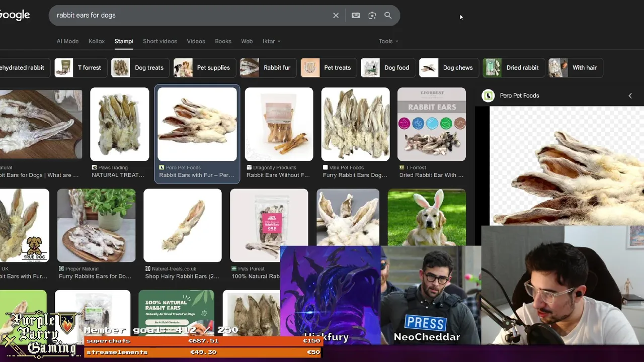The image size is (644, 362).
Task: Open the Proper Natural image result
Action: tap(96, 225)
